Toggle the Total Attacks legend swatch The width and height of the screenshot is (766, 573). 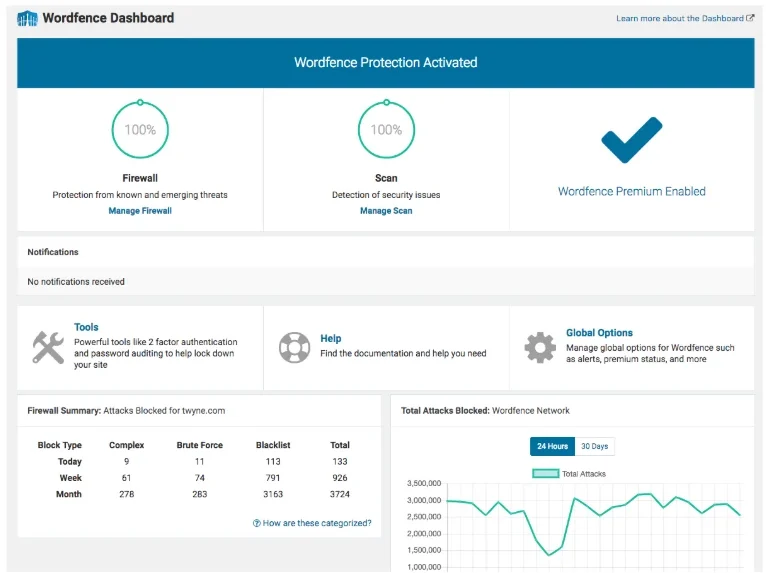click(x=545, y=473)
